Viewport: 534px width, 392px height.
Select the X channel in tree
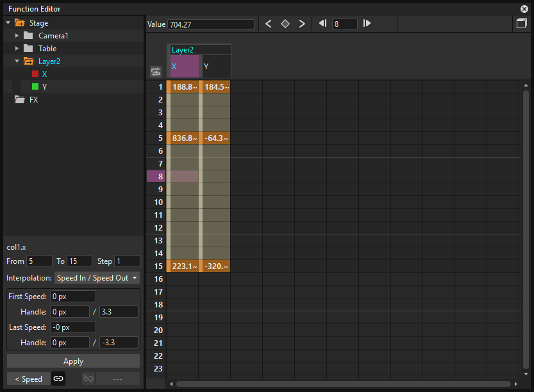click(x=44, y=74)
